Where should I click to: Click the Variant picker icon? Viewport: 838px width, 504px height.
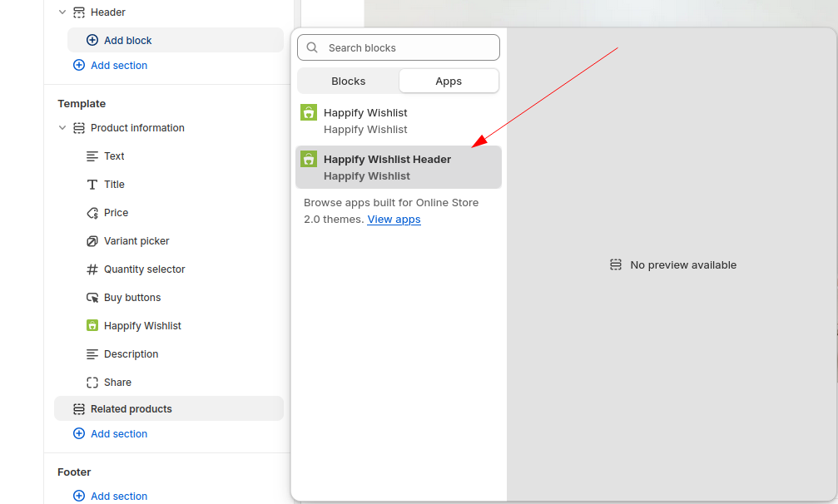(x=92, y=241)
